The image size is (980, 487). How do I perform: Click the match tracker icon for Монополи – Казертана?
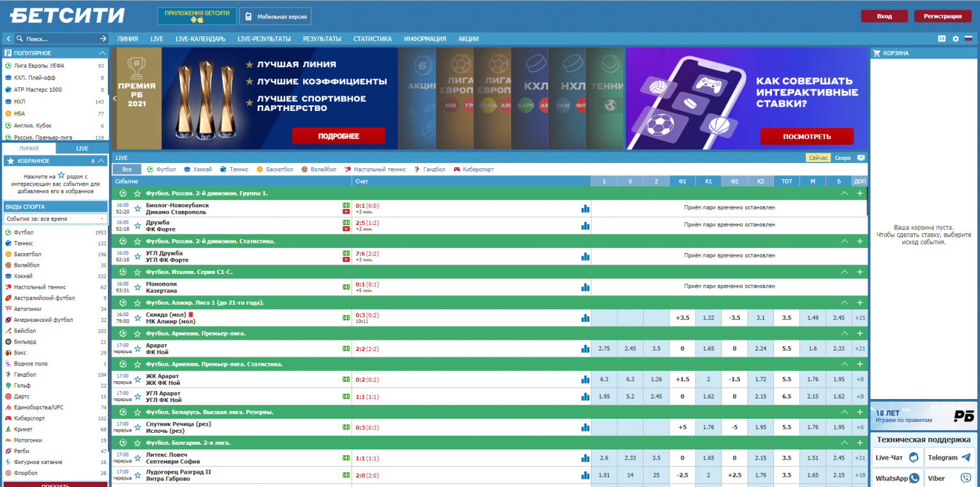pyautogui.click(x=346, y=287)
